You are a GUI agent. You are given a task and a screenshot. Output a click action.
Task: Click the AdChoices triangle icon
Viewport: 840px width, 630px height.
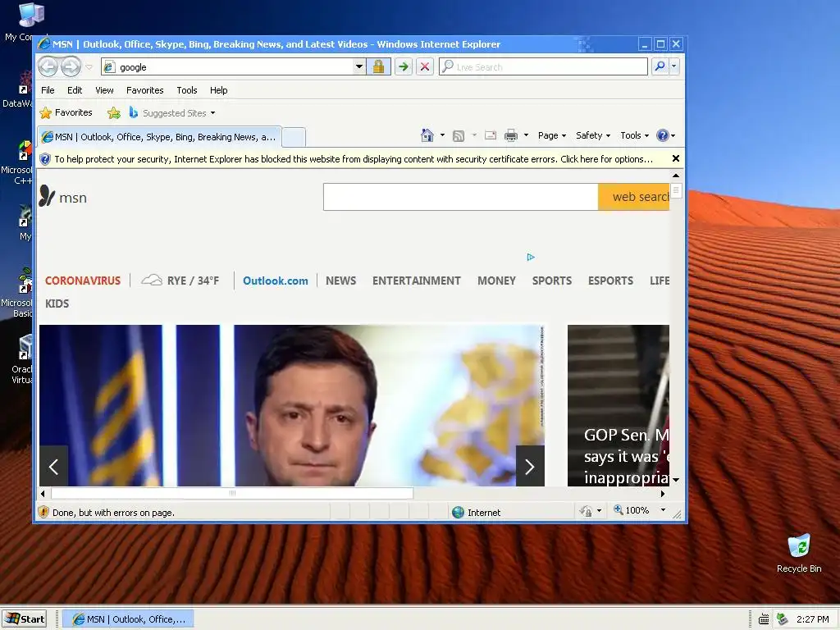[x=531, y=257]
